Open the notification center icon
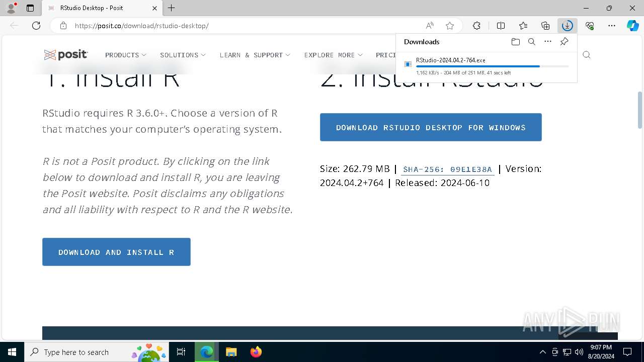The image size is (644, 362). 627,352
